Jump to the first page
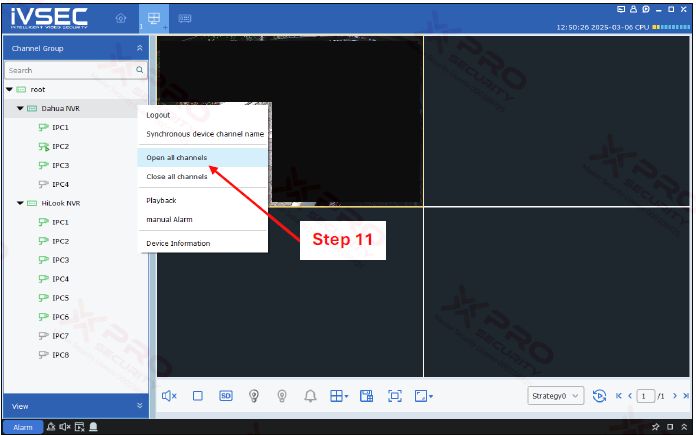 pyautogui.click(x=619, y=396)
